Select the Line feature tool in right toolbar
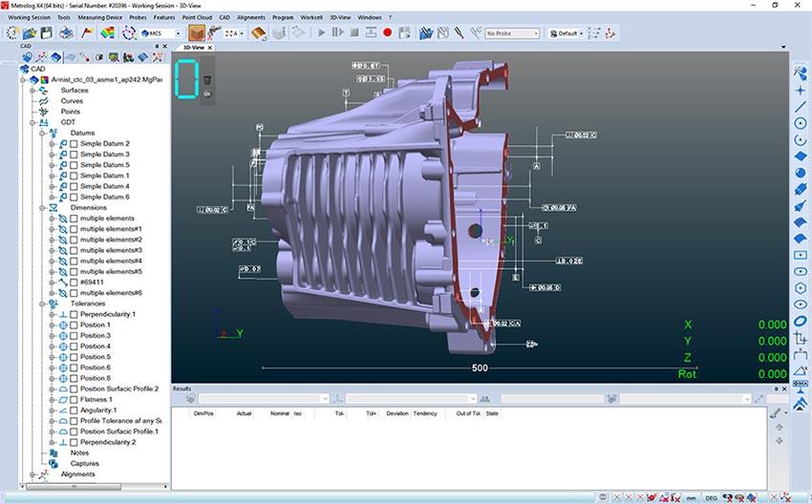The width and height of the screenshot is (812, 504). coord(801,105)
